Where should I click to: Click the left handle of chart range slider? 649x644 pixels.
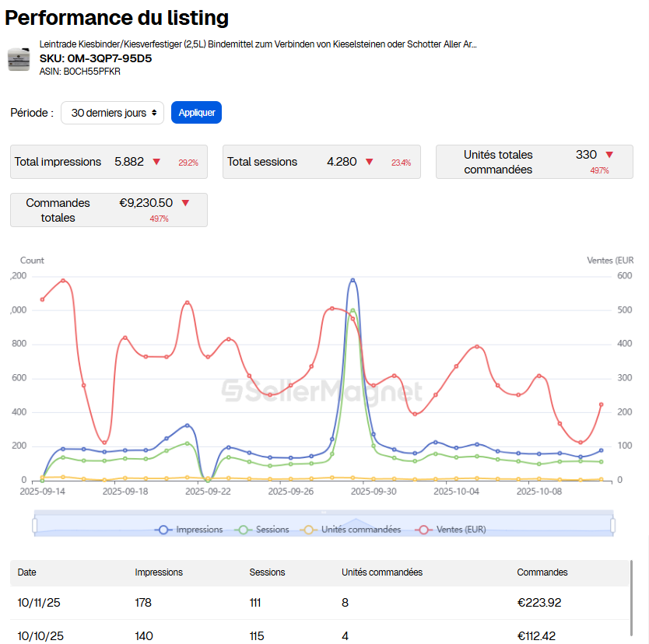(35, 527)
